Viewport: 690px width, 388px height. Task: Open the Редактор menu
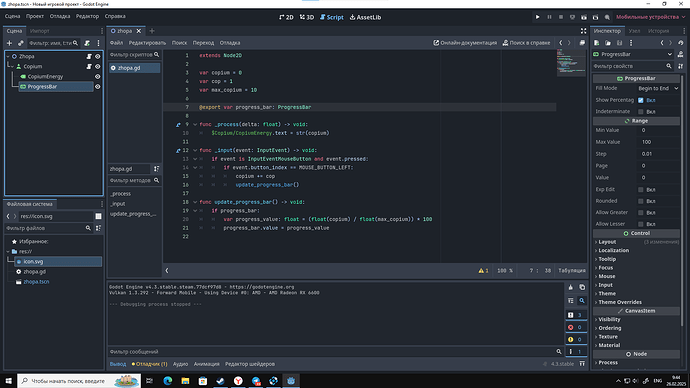click(x=87, y=16)
